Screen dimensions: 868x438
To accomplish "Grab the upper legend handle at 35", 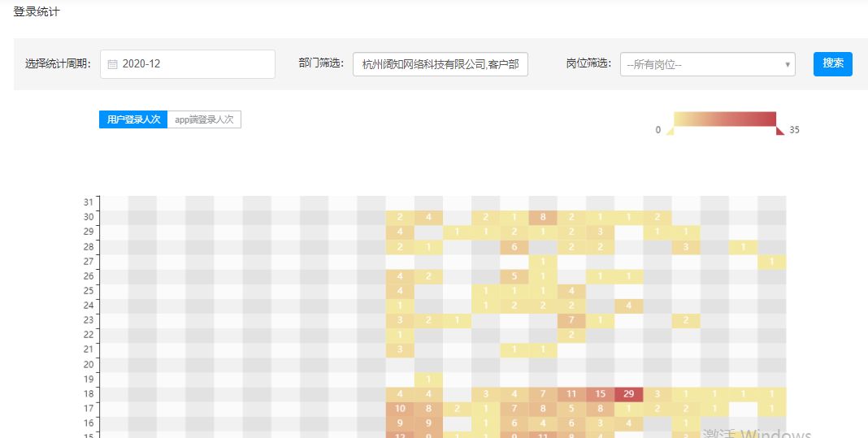I will [780, 132].
